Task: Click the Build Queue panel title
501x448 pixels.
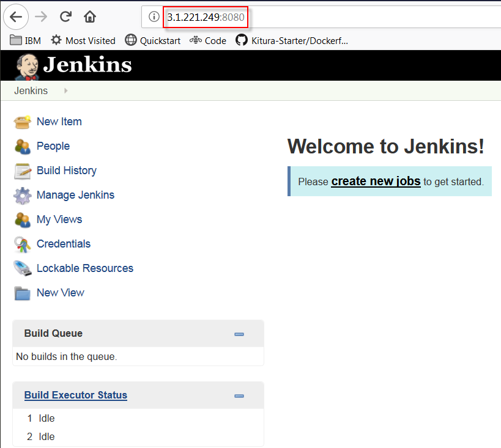Action: click(x=53, y=333)
